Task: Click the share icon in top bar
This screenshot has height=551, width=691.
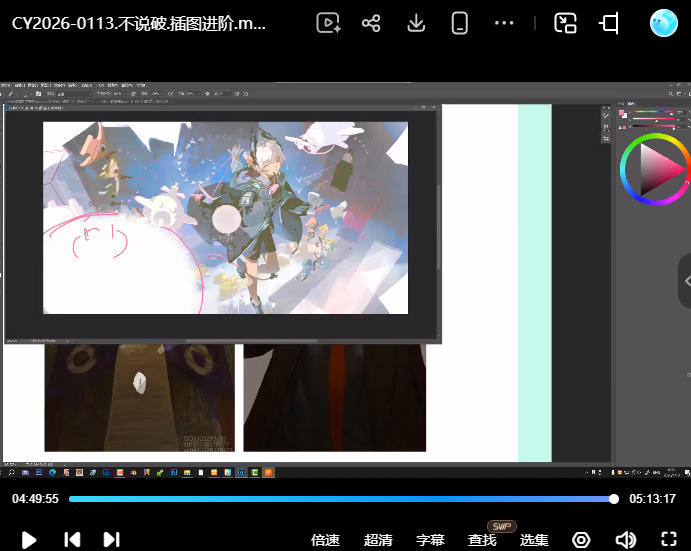Action: click(x=371, y=23)
